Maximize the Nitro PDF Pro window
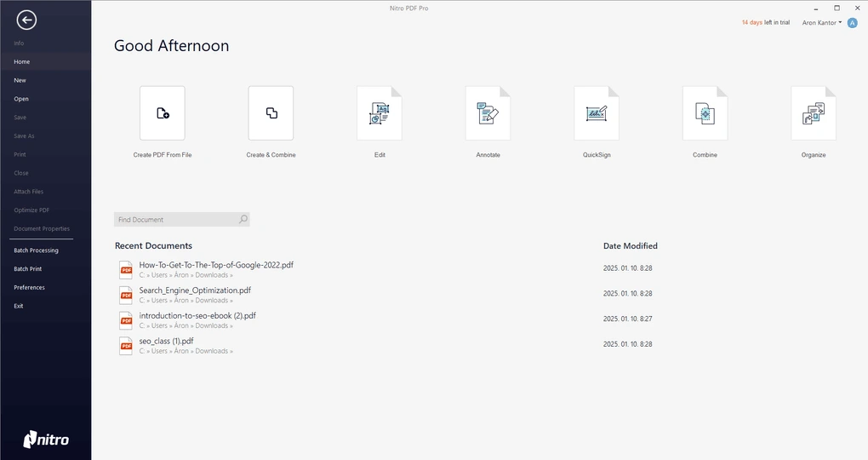 (837, 9)
